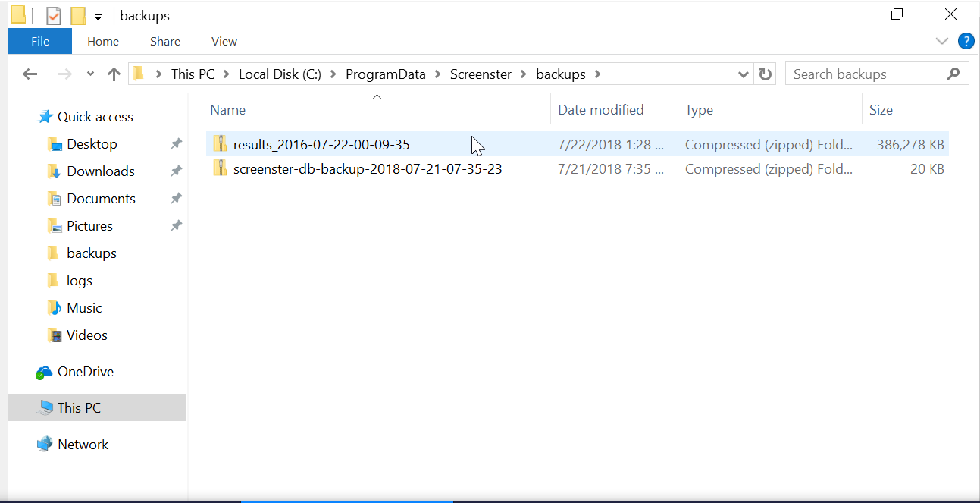Refresh the backups folder view

766,74
